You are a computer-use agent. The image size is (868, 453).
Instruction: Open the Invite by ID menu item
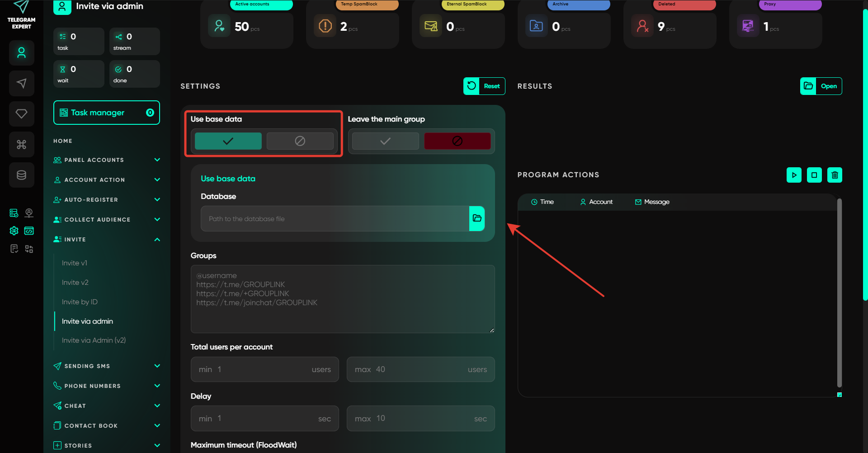point(80,302)
